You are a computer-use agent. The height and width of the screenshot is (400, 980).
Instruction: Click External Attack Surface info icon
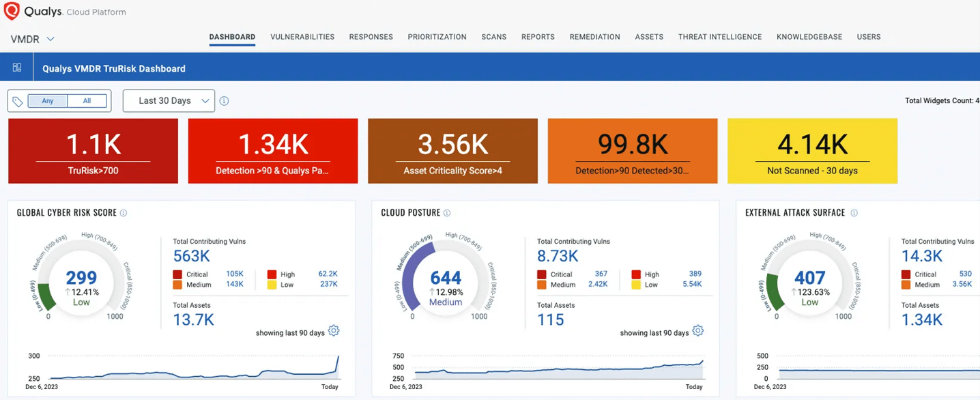854,213
